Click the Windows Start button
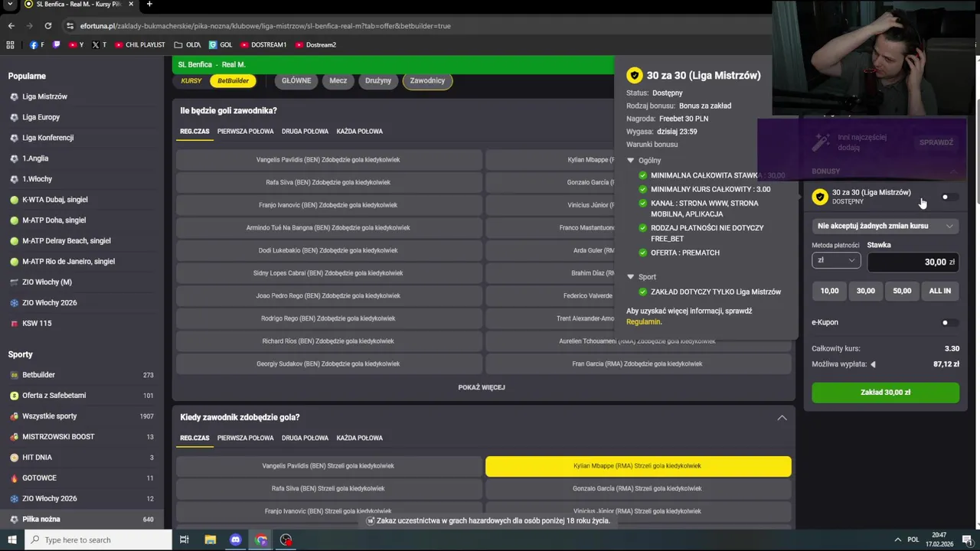 pos(13,540)
